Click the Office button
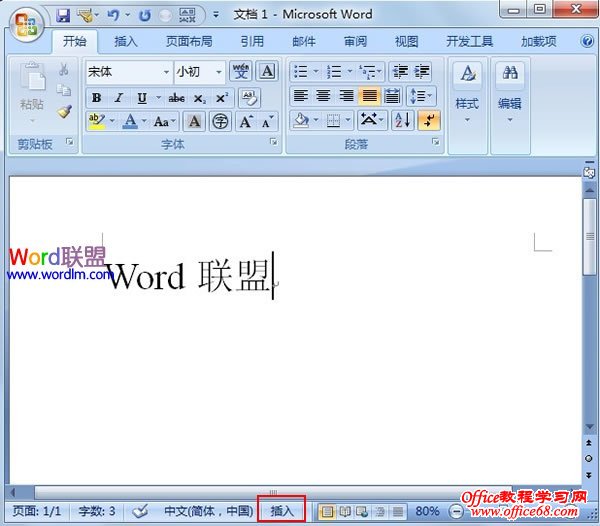600x526 pixels. pyautogui.click(x=25, y=22)
